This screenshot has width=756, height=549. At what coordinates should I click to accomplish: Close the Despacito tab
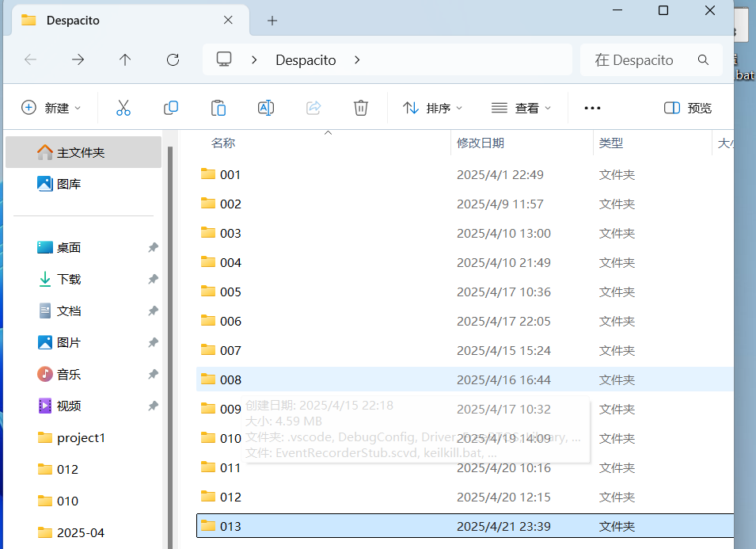(228, 20)
